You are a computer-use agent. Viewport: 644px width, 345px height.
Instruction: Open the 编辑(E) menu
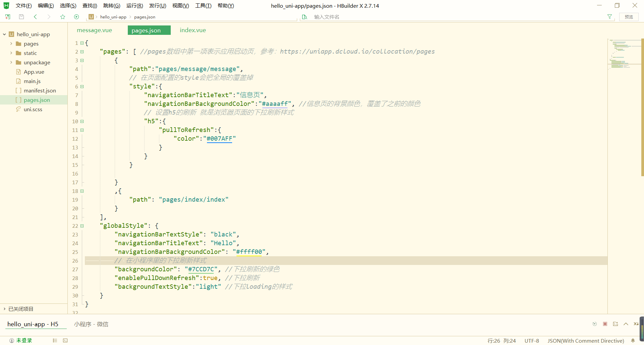(46, 6)
